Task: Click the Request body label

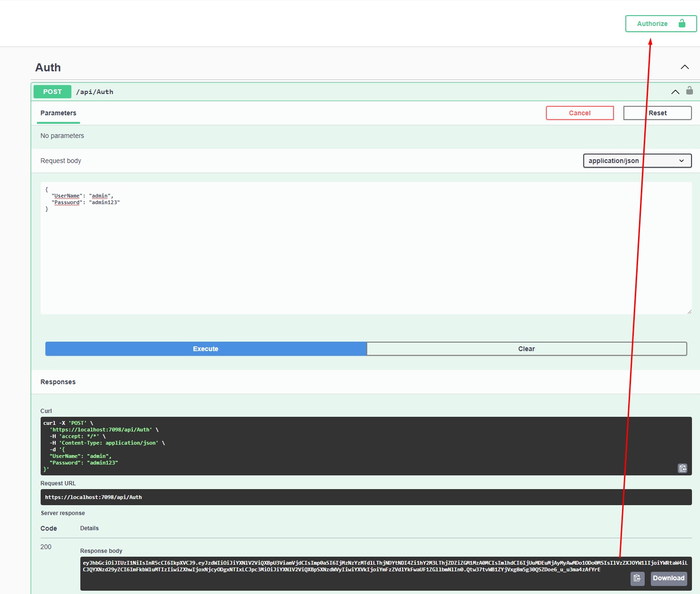Action: pyautogui.click(x=61, y=161)
